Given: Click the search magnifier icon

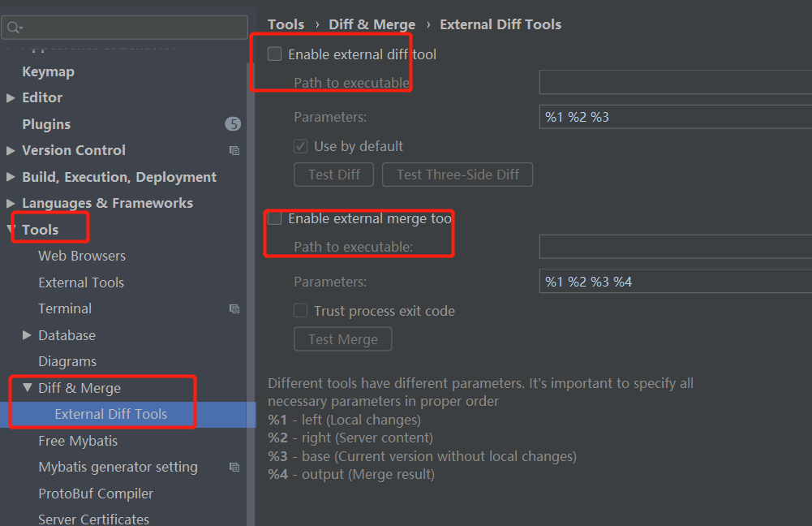Looking at the screenshot, I should (14, 28).
